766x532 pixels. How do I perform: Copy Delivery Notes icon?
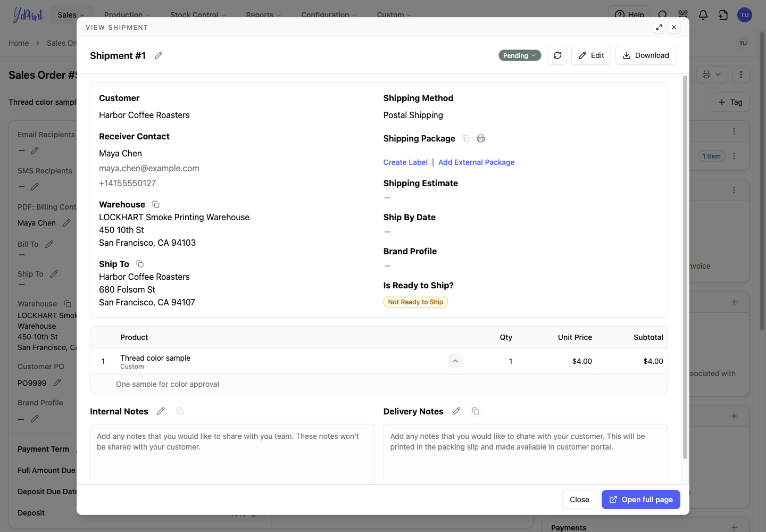click(x=476, y=411)
